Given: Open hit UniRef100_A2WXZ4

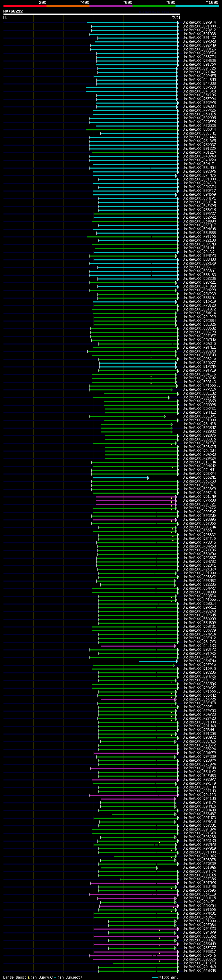Looking at the screenshot, I should point(199,458).
